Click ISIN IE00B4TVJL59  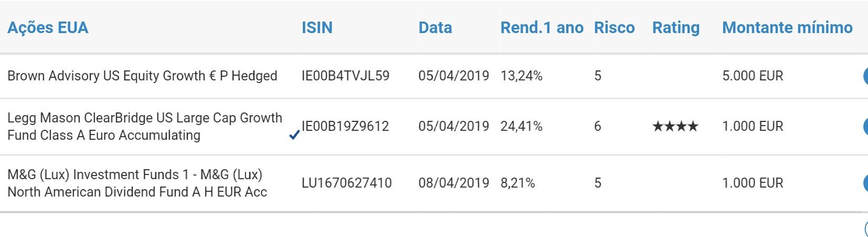click(x=345, y=76)
